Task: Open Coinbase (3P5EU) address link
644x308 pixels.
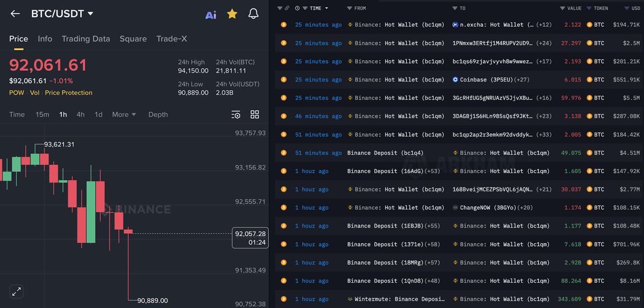Action: click(486, 79)
